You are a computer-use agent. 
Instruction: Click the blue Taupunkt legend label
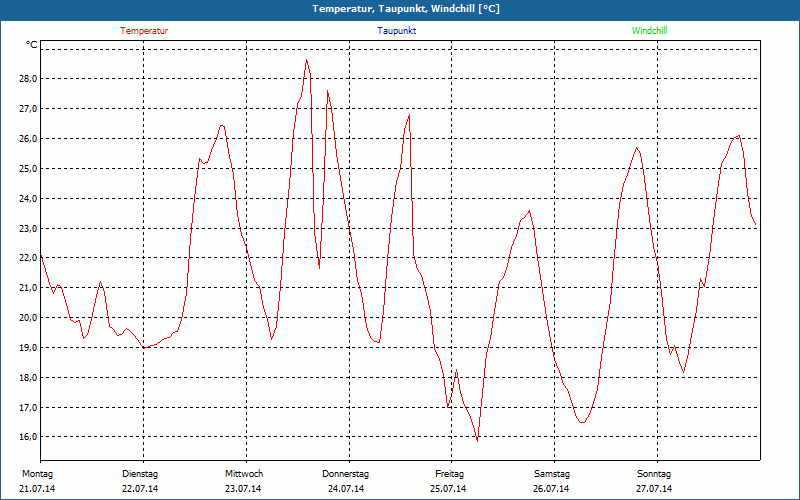click(396, 31)
